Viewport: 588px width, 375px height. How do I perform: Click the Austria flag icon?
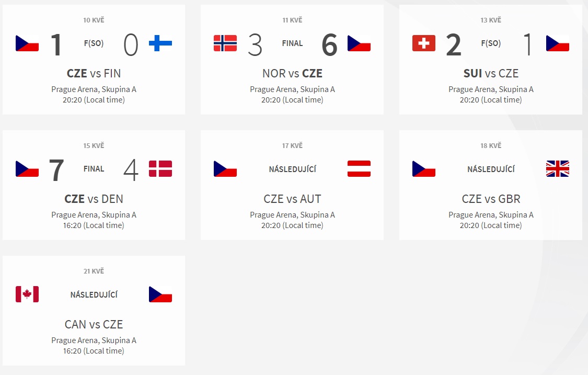pyautogui.click(x=359, y=168)
